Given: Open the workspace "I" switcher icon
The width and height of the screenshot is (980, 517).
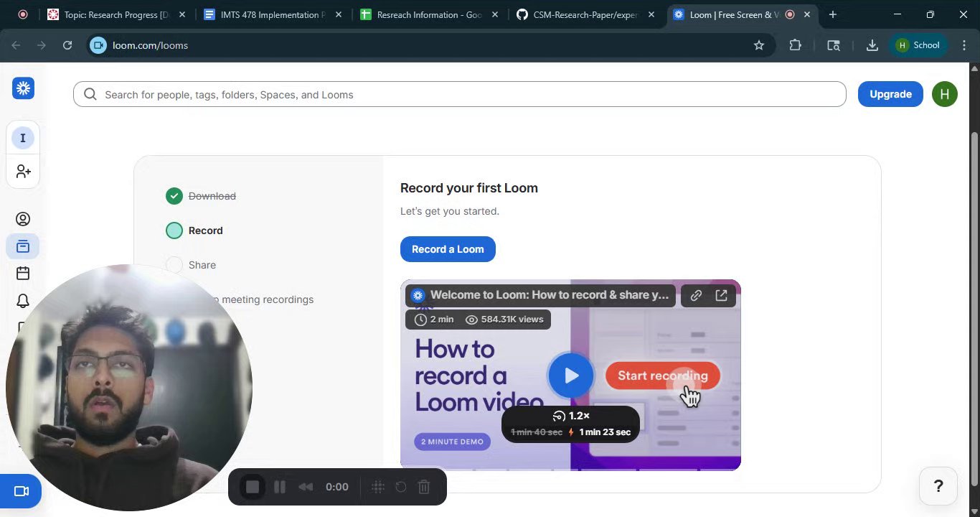Looking at the screenshot, I should click(x=23, y=138).
